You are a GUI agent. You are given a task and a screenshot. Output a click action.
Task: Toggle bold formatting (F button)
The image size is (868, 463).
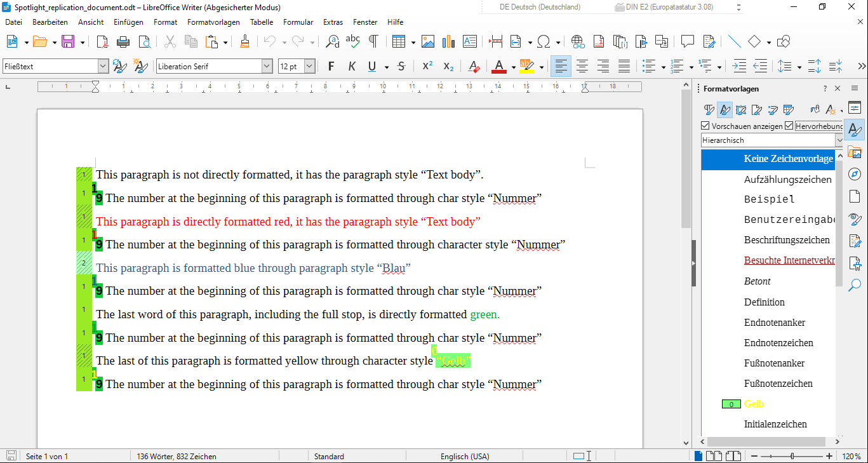coord(330,66)
